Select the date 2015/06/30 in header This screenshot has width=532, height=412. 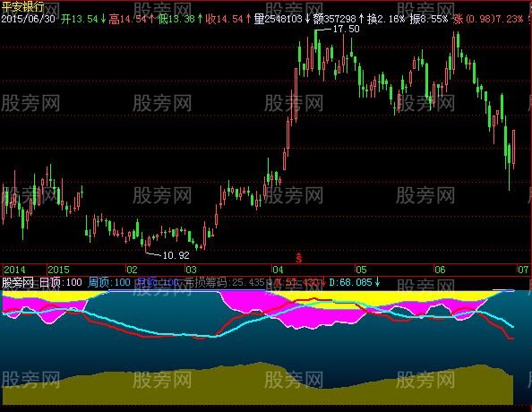pyautogui.click(x=28, y=19)
